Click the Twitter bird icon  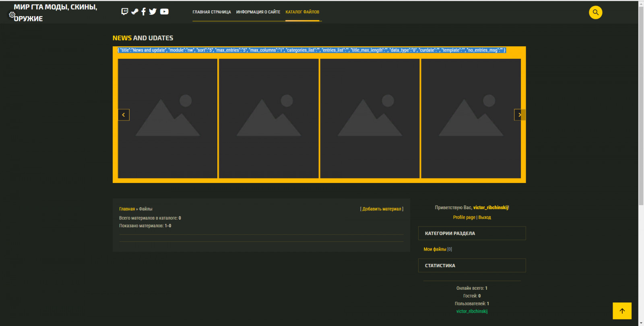coord(153,12)
